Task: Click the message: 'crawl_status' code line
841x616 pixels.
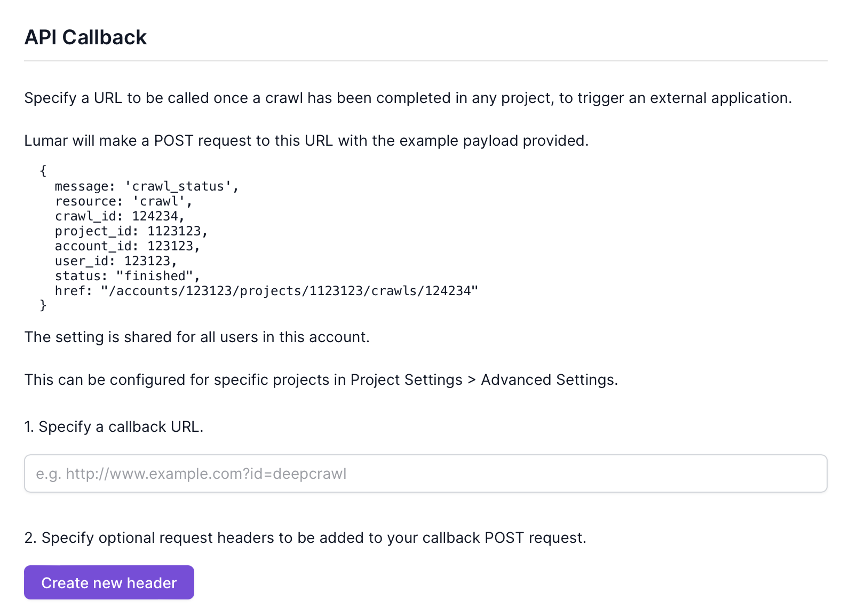Action: pyautogui.click(x=147, y=186)
